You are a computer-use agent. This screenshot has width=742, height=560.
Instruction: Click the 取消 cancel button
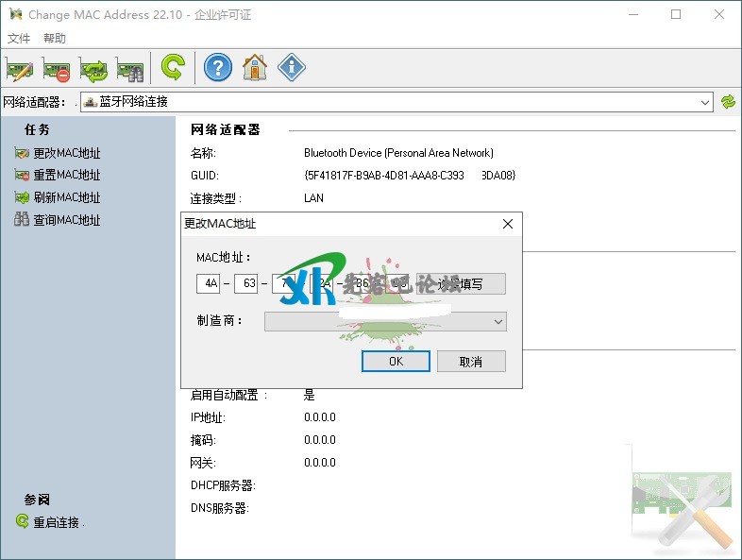tap(471, 362)
